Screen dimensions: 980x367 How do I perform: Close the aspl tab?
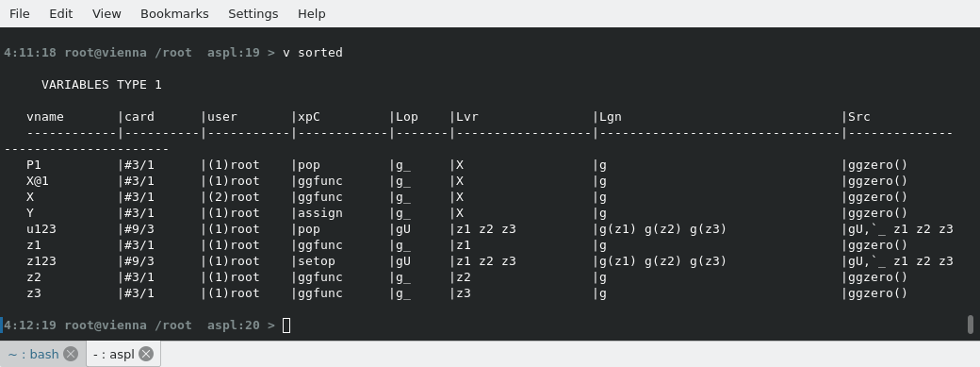146,355
